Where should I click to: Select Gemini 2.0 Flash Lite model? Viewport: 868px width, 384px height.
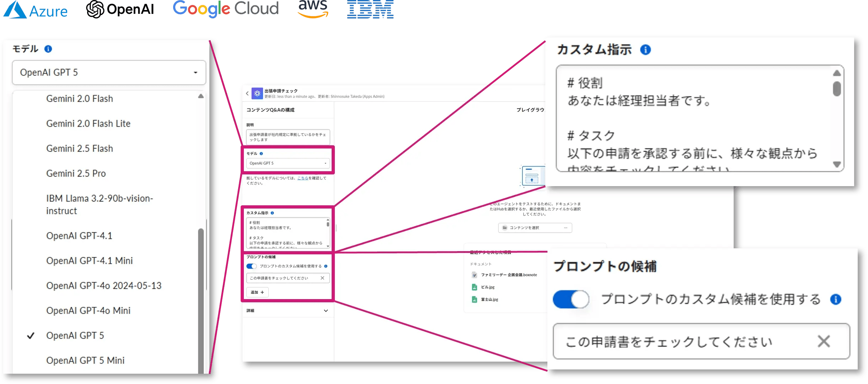click(x=88, y=123)
